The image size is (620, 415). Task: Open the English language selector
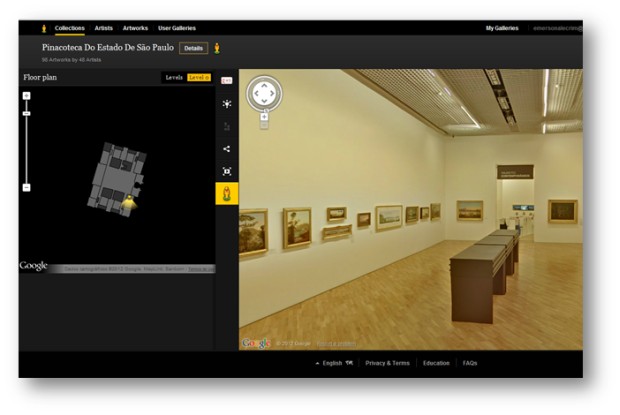pos(334,363)
